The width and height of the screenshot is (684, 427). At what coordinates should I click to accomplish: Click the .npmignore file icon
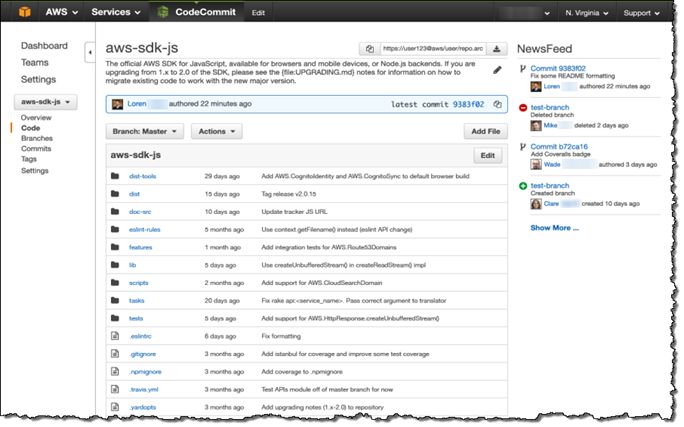pyautogui.click(x=115, y=372)
